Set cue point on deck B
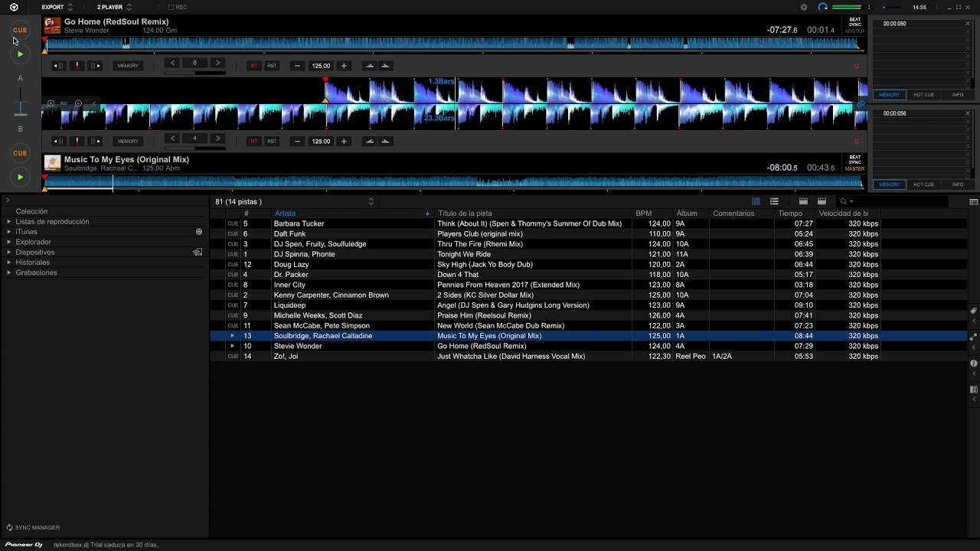The image size is (980, 551). [77, 141]
